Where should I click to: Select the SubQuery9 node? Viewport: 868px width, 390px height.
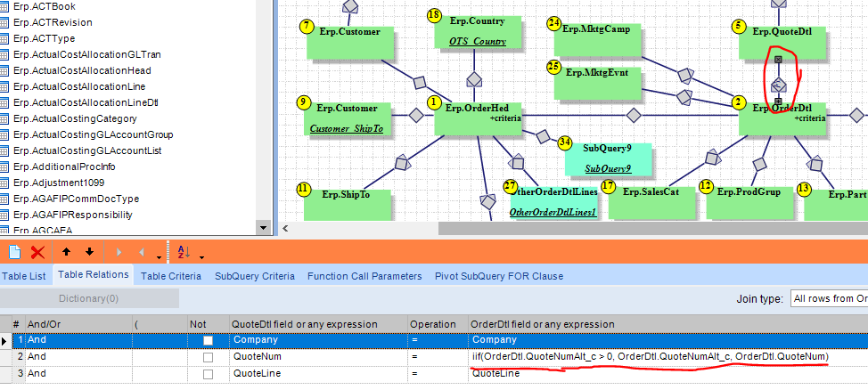608,159
